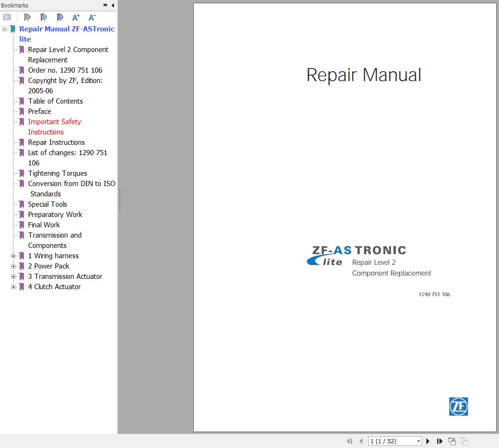Jump to the last page arrow
Viewport: 499px width, 448px height.
click(439, 441)
